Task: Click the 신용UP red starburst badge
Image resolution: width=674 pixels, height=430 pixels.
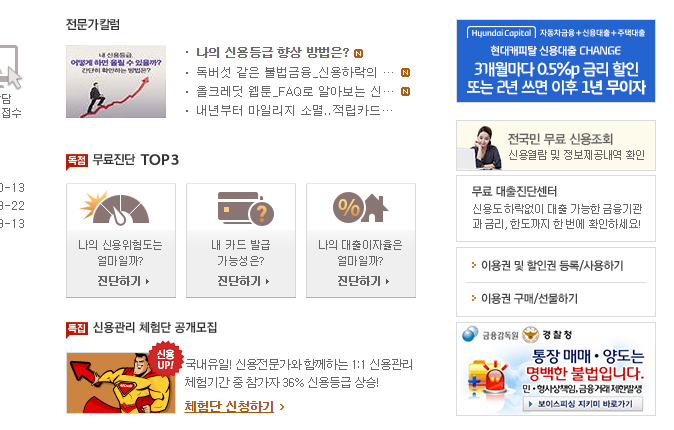Action: [165, 359]
